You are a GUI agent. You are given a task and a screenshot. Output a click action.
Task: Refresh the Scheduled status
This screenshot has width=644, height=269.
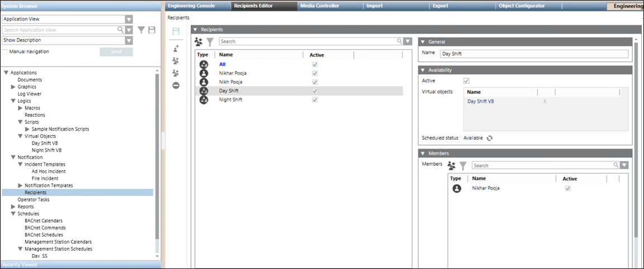click(x=490, y=138)
